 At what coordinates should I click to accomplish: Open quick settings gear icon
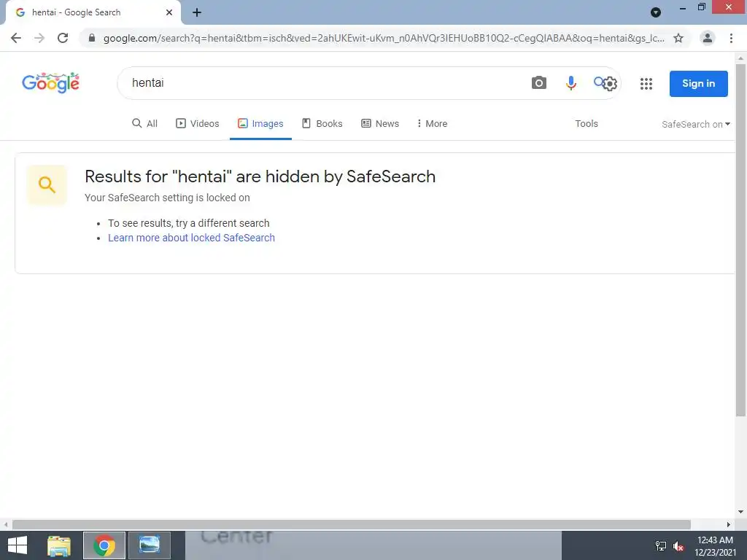click(x=609, y=84)
